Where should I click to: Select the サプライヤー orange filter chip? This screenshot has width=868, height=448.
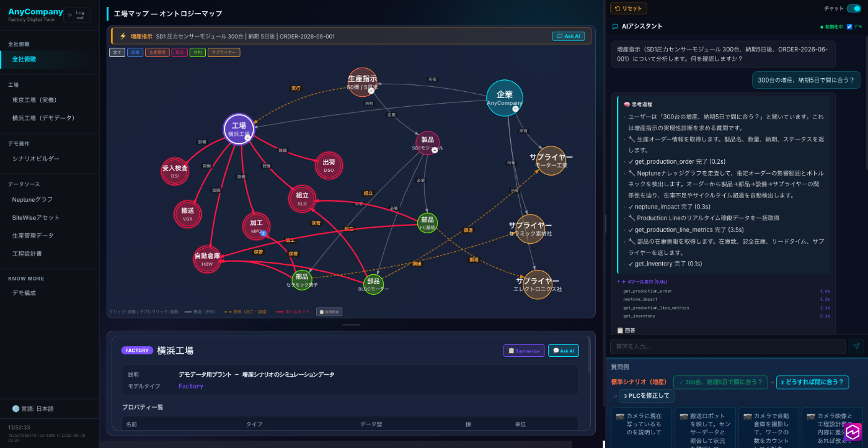[224, 53]
